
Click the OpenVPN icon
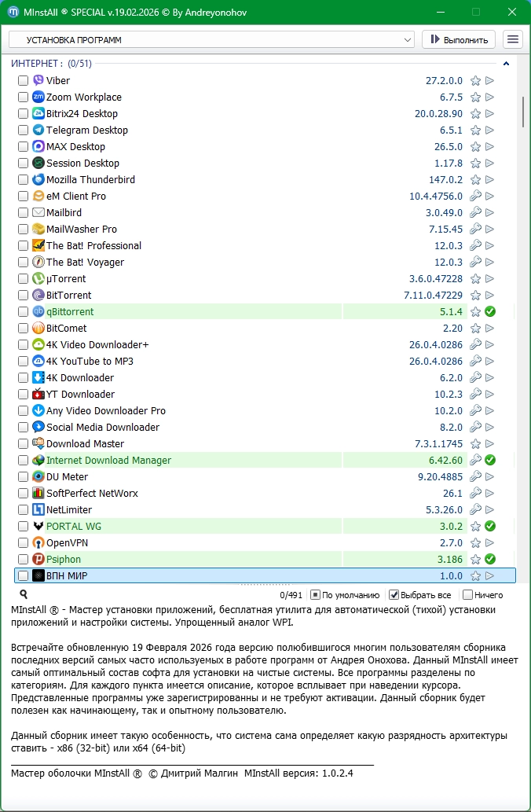click(38, 542)
